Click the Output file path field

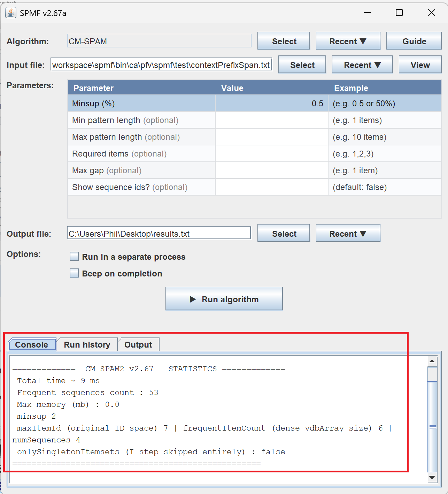coord(159,233)
